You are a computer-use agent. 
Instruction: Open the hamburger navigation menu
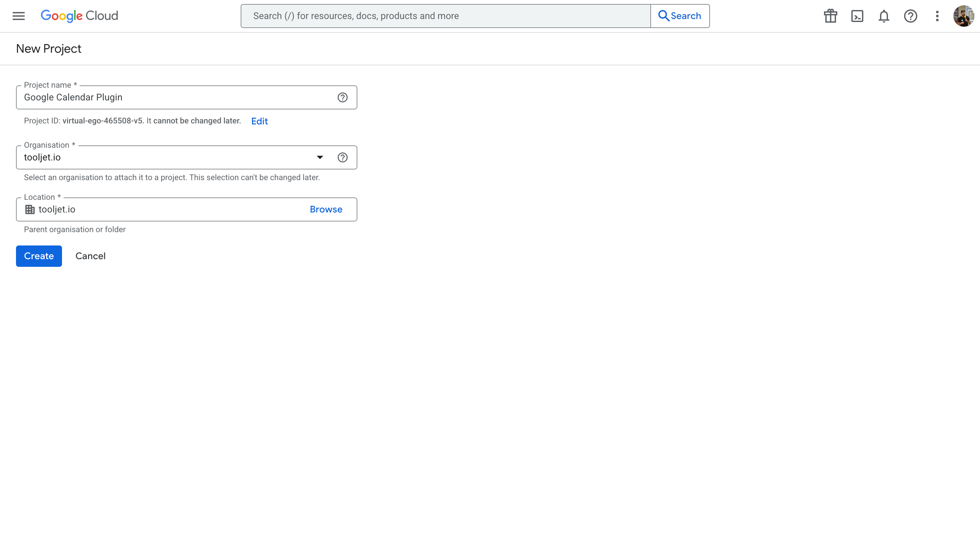[x=18, y=16]
